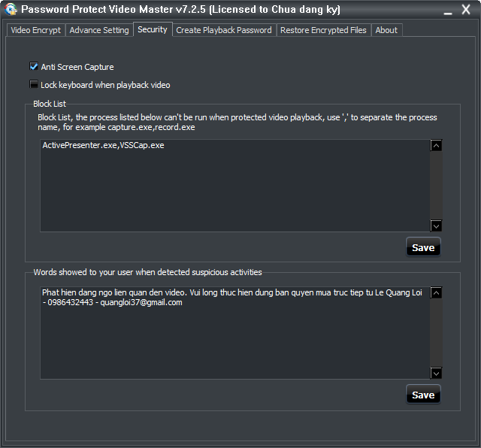Click the app logo icon in title bar
The height and width of the screenshot is (448, 481).
click(x=11, y=9)
